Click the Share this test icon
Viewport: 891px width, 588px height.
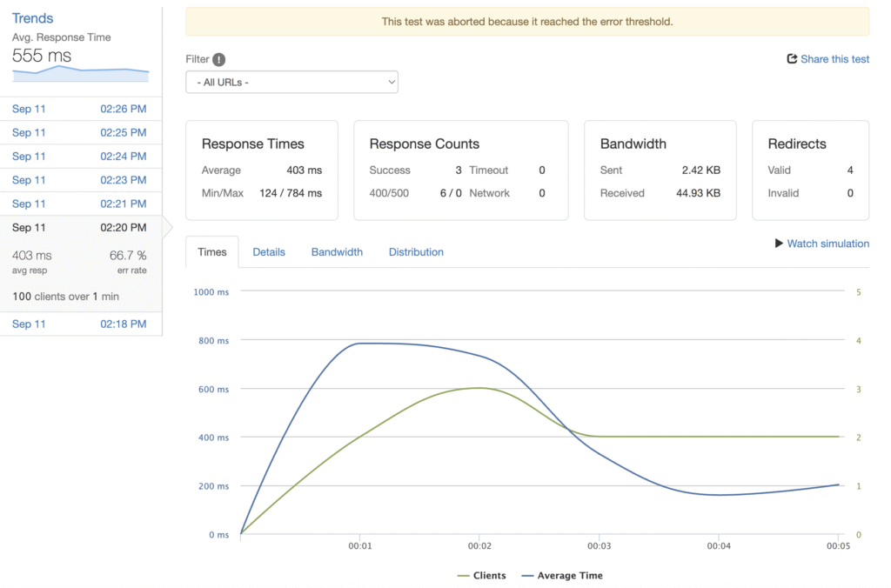click(792, 59)
